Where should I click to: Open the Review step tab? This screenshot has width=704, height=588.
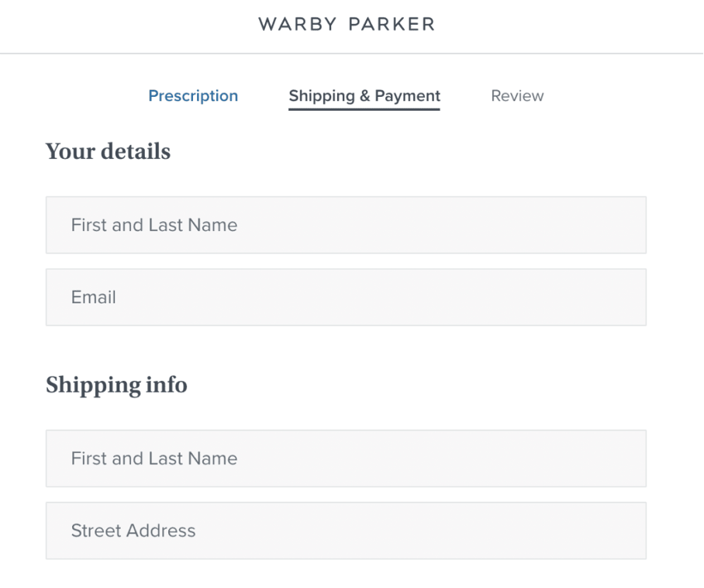click(x=517, y=95)
